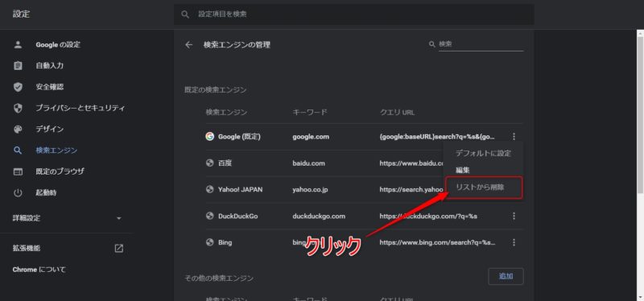This screenshot has height=301, width=644.
Task: Click the 追加 button
Action: pyautogui.click(x=506, y=276)
